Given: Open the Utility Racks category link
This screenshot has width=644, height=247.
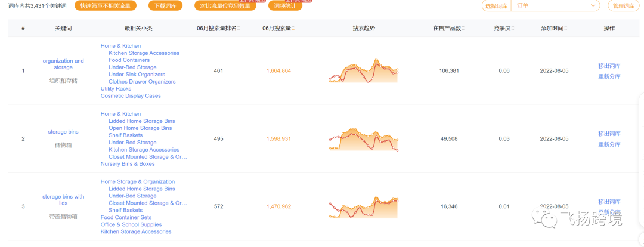Looking at the screenshot, I should 116,89.
